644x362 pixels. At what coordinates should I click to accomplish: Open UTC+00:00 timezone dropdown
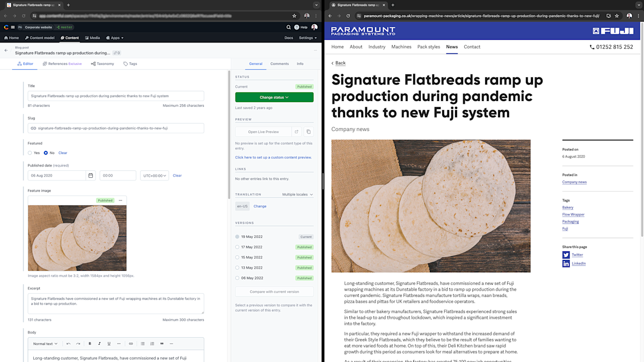point(155,176)
